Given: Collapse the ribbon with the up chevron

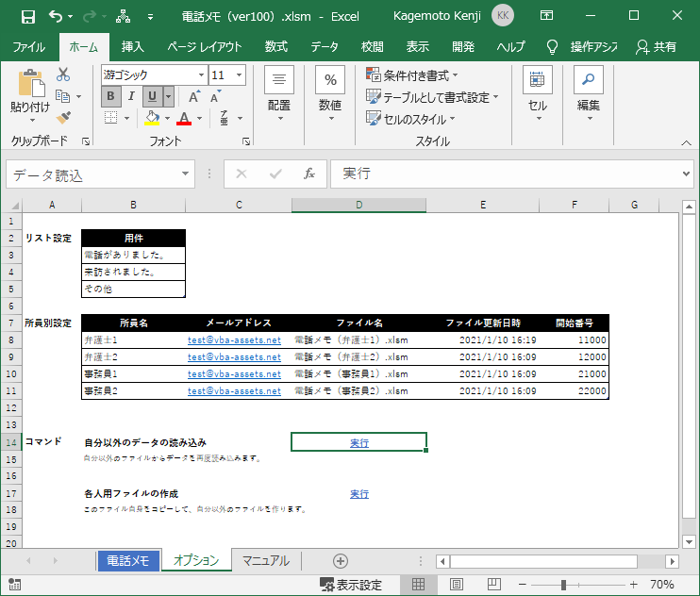Looking at the screenshot, I should point(686,142).
